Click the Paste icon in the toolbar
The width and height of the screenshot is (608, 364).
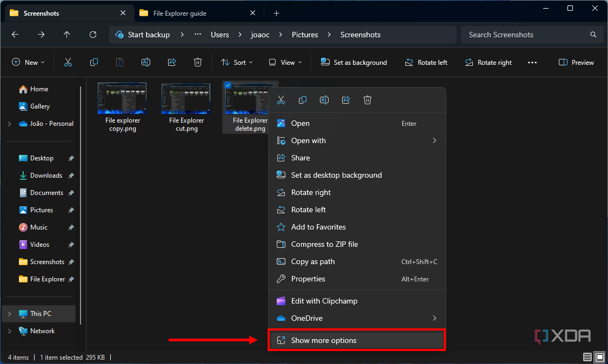click(119, 62)
